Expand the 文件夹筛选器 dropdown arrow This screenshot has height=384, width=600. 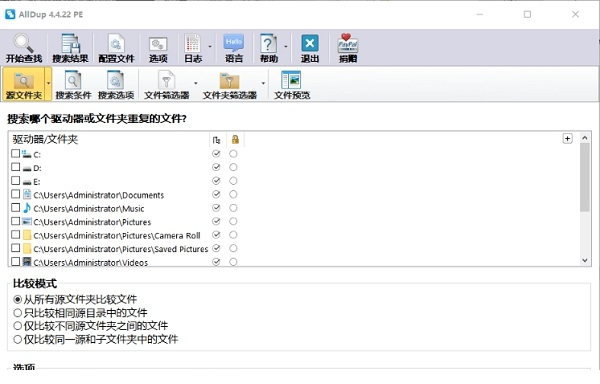point(263,83)
